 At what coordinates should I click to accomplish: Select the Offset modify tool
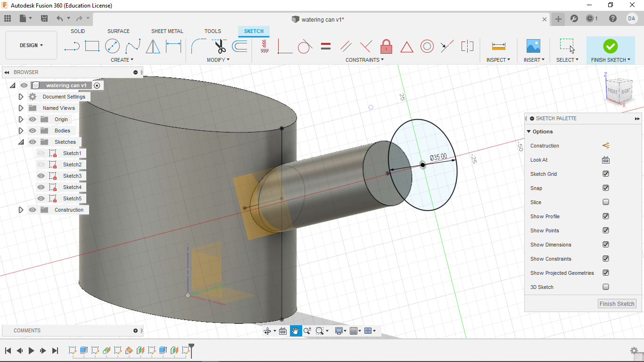(x=239, y=46)
